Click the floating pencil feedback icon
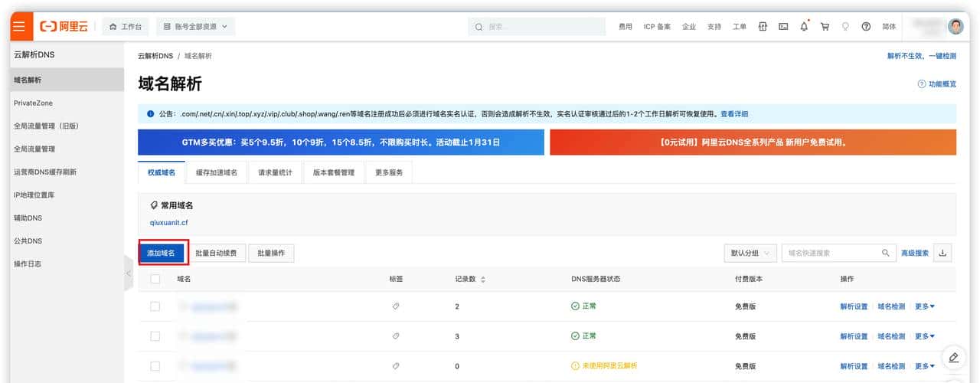This screenshot has width=980, height=383. [x=953, y=358]
